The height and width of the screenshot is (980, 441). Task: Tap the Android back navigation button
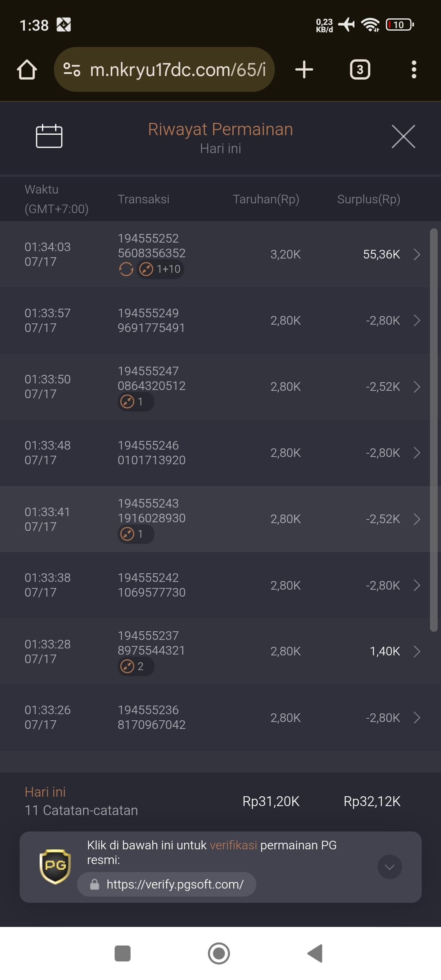[x=315, y=953]
